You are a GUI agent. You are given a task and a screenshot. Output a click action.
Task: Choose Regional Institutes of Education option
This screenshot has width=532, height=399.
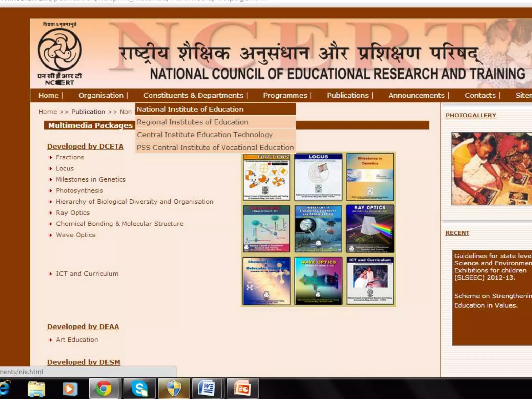tap(192, 122)
